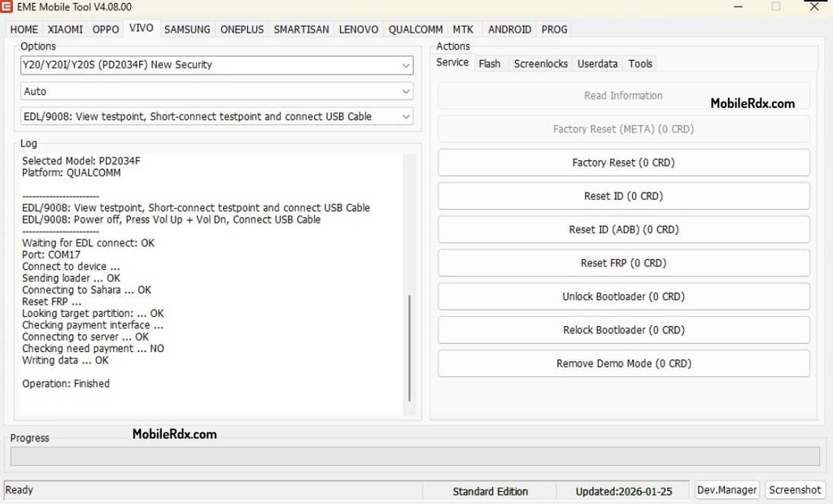Click 'Checking need payment ... NO' line

tap(93, 349)
